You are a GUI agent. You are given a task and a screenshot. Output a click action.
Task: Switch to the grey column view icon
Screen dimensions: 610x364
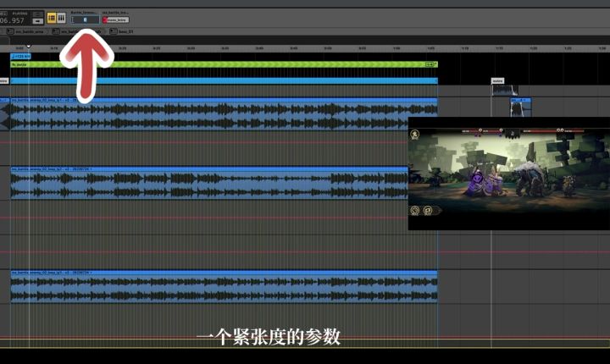coord(61,18)
